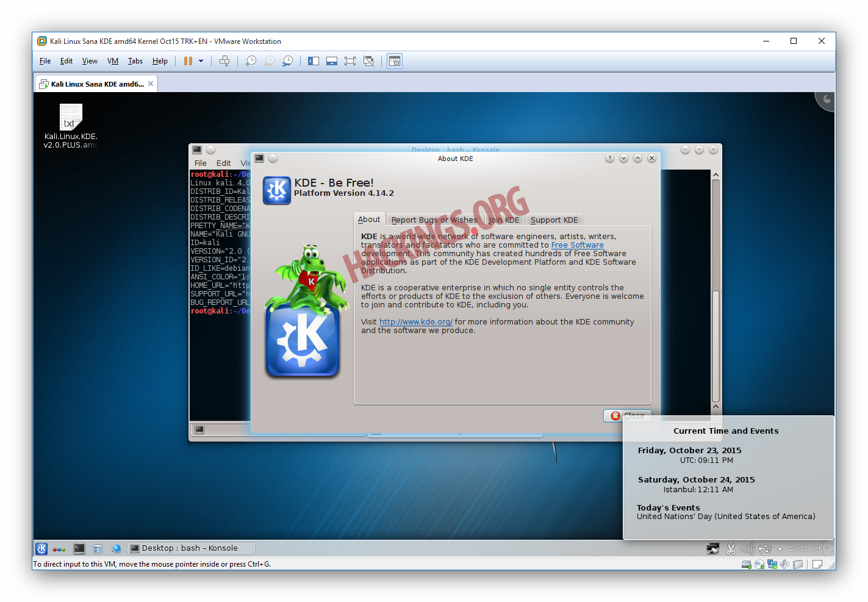
Task: Open the VM menu
Action: (x=113, y=61)
